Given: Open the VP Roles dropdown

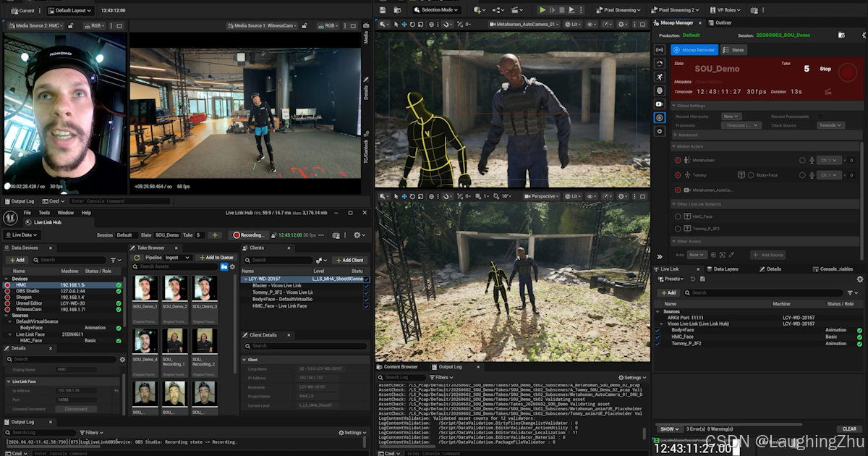Looking at the screenshot, I should pyautogui.click(x=726, y=10).
